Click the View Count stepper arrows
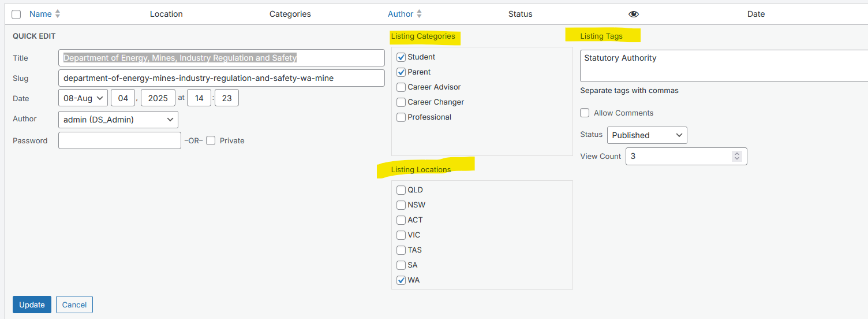Viewport: 868px width, 319px height. [736, 156]
